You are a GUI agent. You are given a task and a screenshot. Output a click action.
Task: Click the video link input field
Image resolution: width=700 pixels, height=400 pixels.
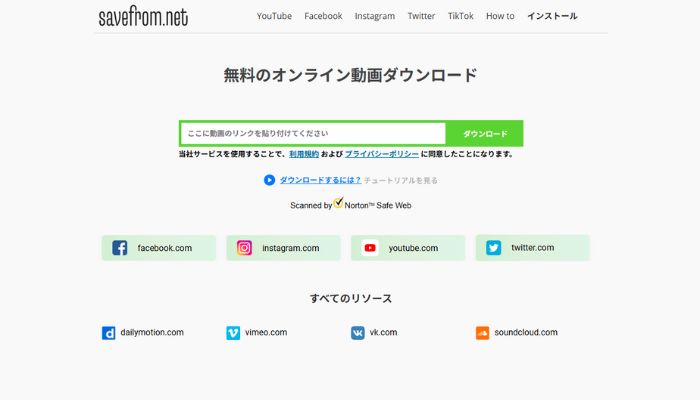click(313, 133)
